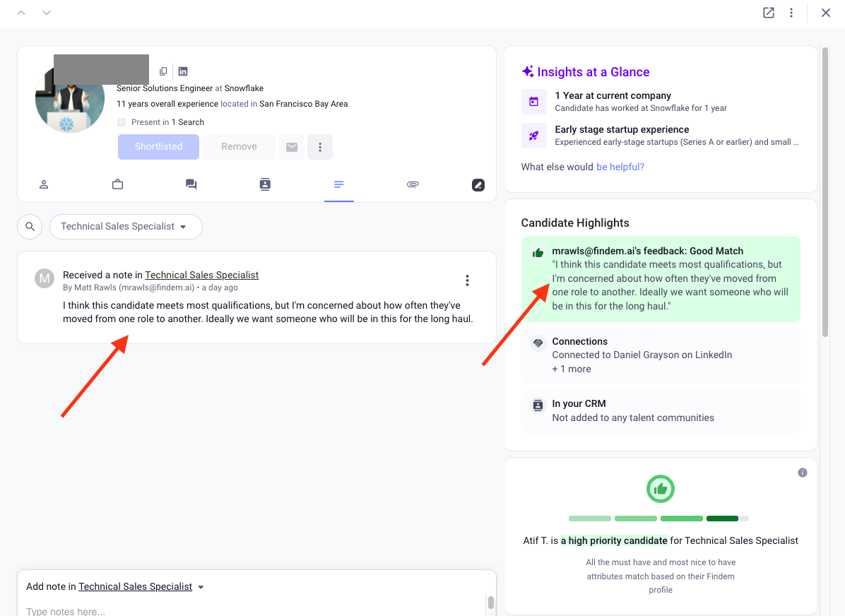The image size is (845, 616).
Task: Click the 'be helpful?' link
Action: pos(620,167)
